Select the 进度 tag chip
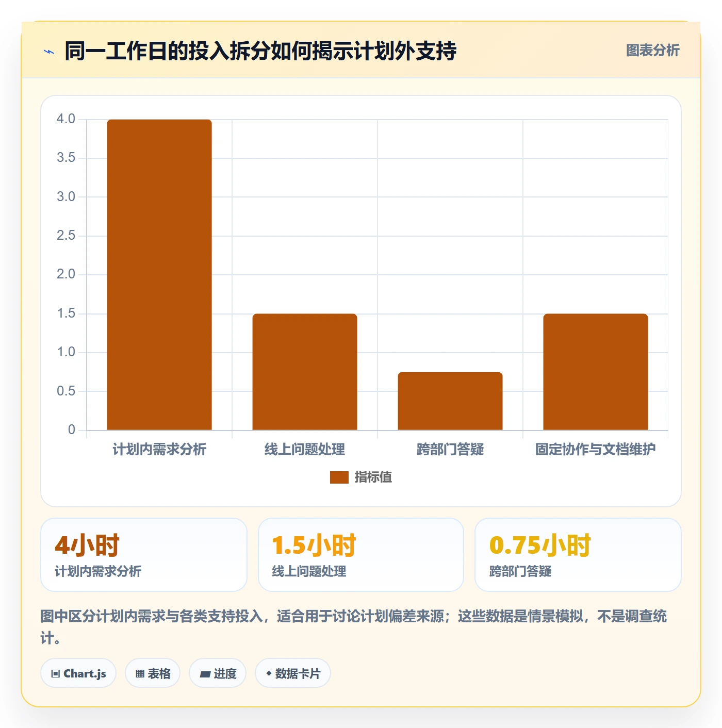The image size is (722, 728). (218, 673)
